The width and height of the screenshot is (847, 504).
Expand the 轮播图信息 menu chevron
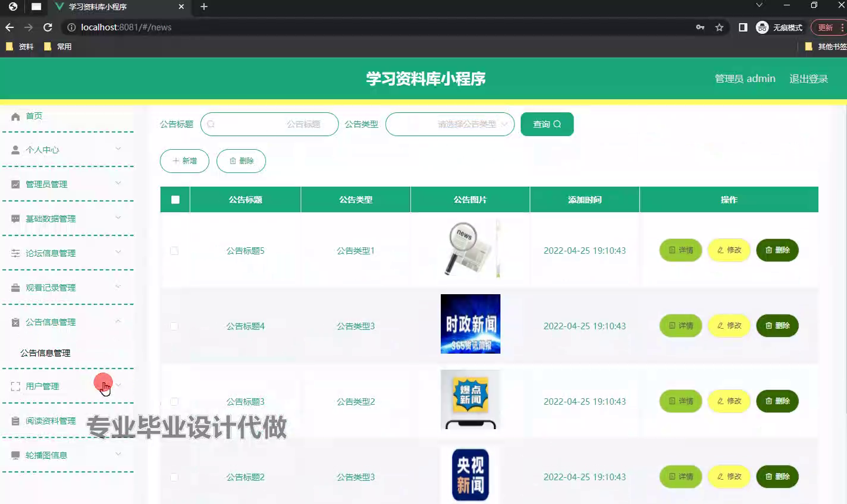point(118,454)
